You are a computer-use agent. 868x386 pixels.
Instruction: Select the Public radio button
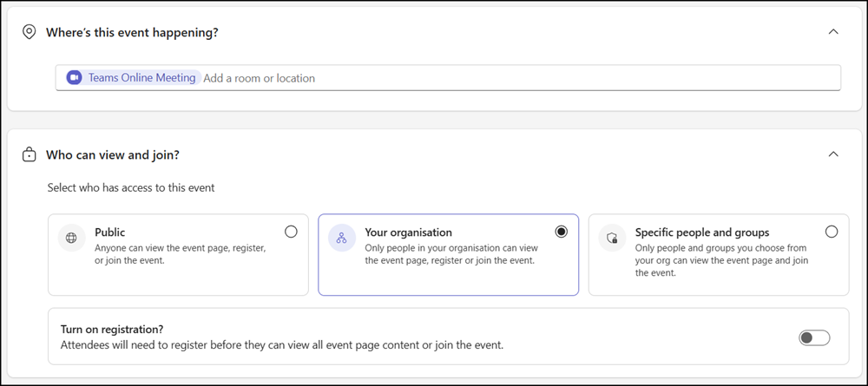tap(291, 232)
